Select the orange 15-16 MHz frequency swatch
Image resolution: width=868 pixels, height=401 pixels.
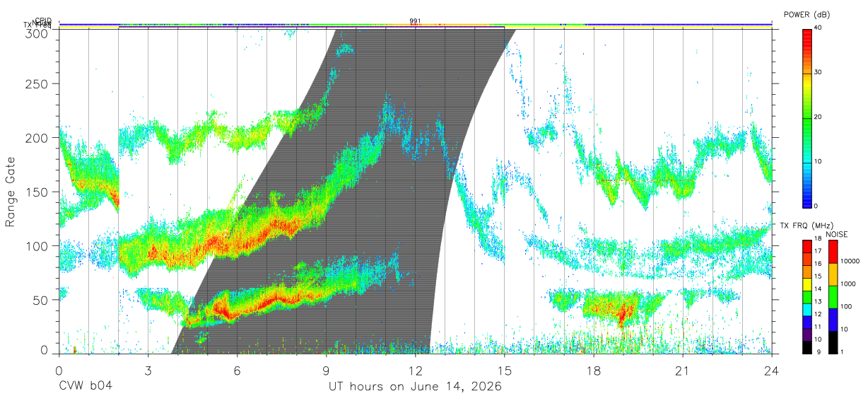807,272
